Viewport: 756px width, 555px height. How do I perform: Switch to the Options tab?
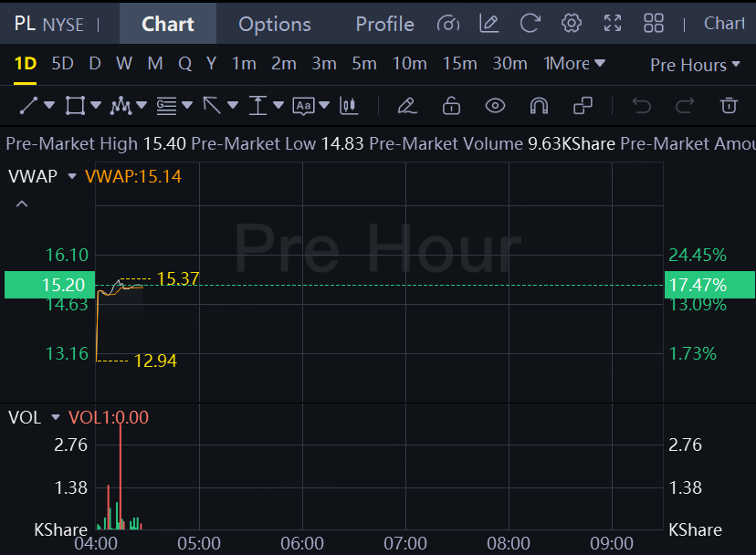[274, 24]
